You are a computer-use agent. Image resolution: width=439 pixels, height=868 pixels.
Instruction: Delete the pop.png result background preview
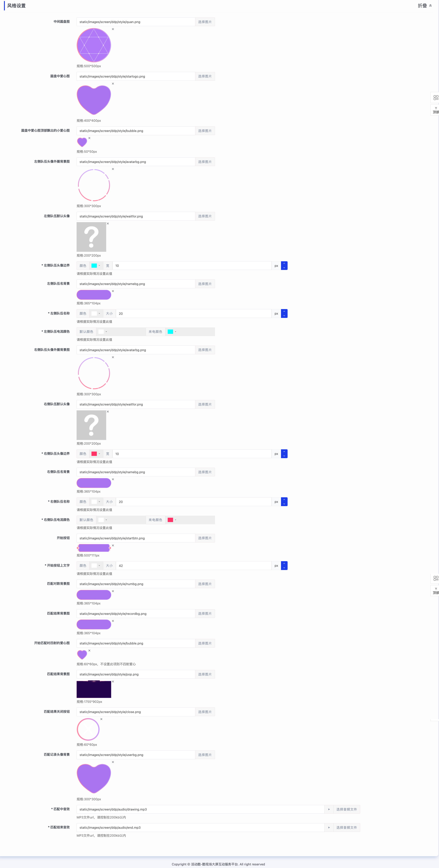(x=113, y=682)
